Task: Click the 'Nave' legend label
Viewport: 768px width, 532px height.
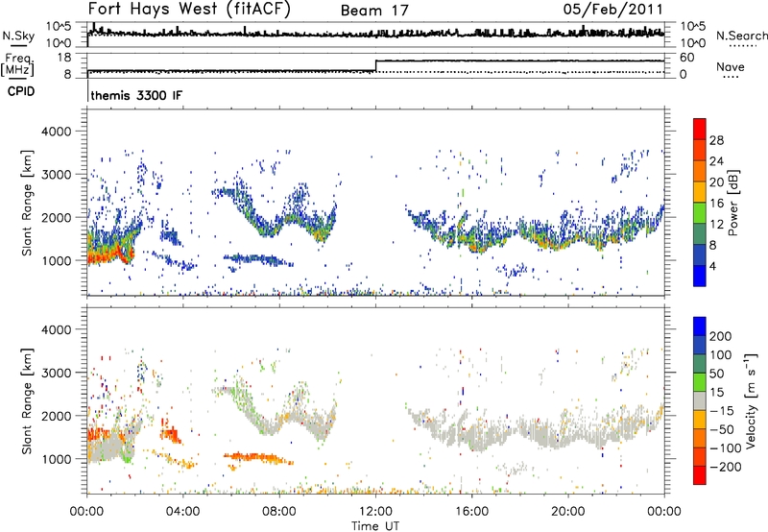Action: (x=731, y=67)
